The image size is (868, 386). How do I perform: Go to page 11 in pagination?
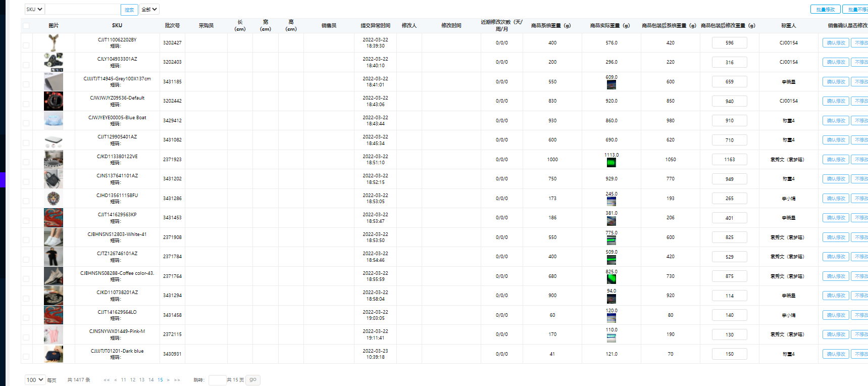(x=124, y=380)
